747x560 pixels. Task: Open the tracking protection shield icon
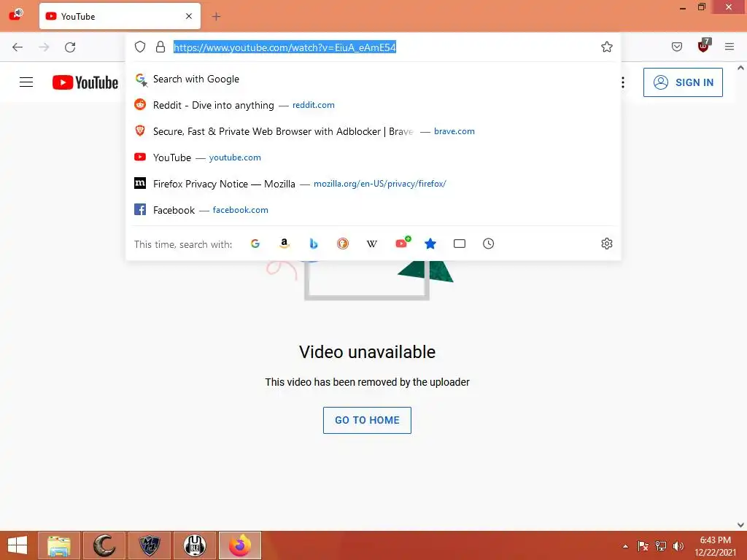click(140, 47)
